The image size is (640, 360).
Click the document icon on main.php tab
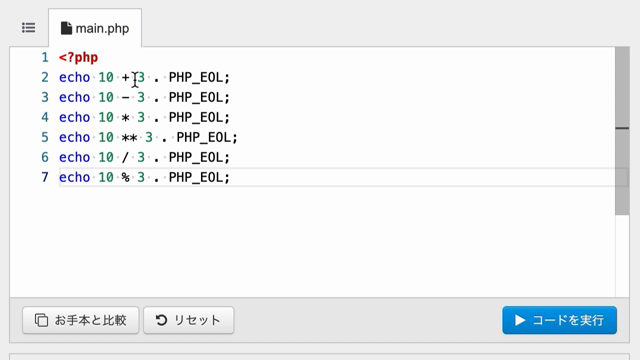66,28
